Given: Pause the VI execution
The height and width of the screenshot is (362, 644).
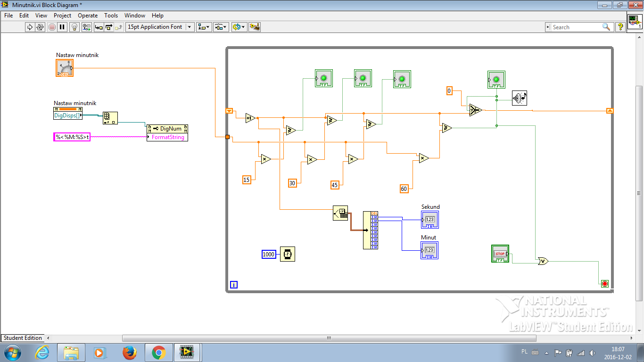Looking at the screenshot, I should 62,27.
